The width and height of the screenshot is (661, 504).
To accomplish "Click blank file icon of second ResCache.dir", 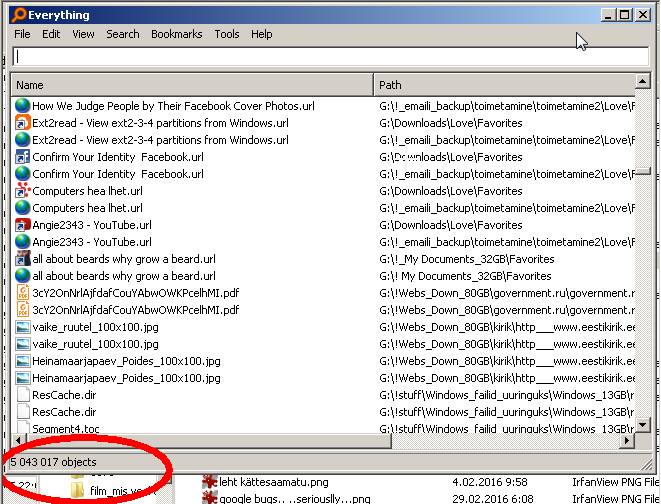I will pos(23,412).
